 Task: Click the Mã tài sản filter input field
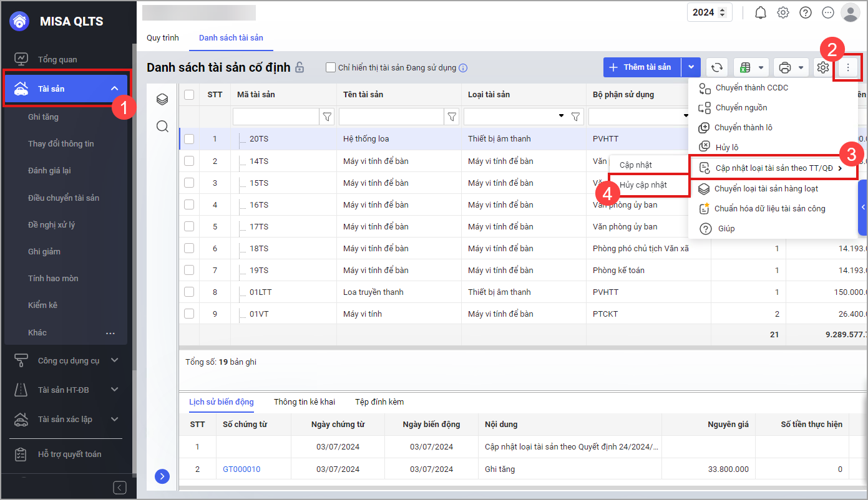coord(276,117)
